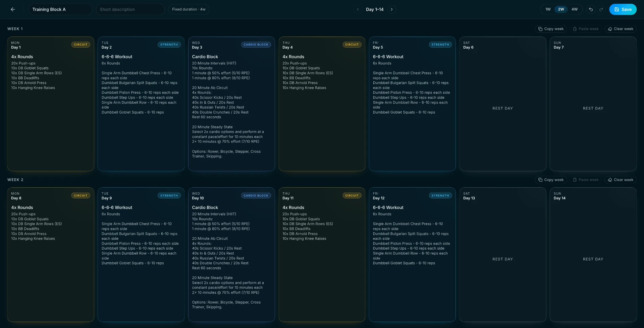Click the Circuit tag on Day 1
Screen dimensions: 644x328
tap(80, 45)
